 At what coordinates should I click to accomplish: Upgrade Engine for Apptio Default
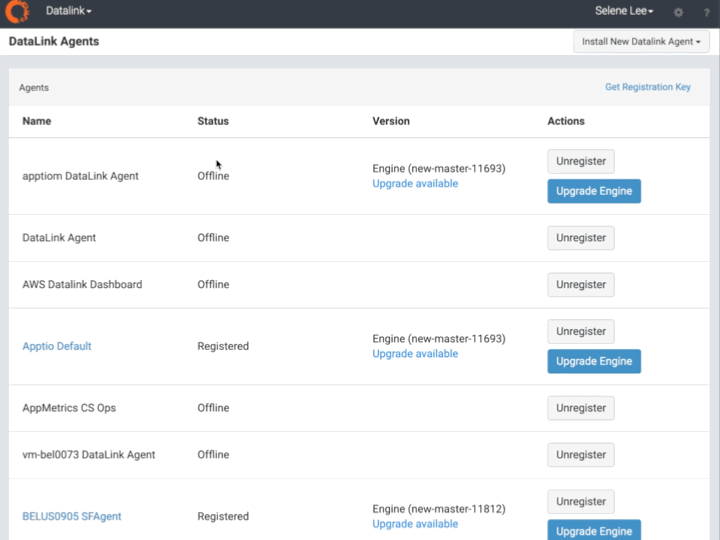[594, 361]
